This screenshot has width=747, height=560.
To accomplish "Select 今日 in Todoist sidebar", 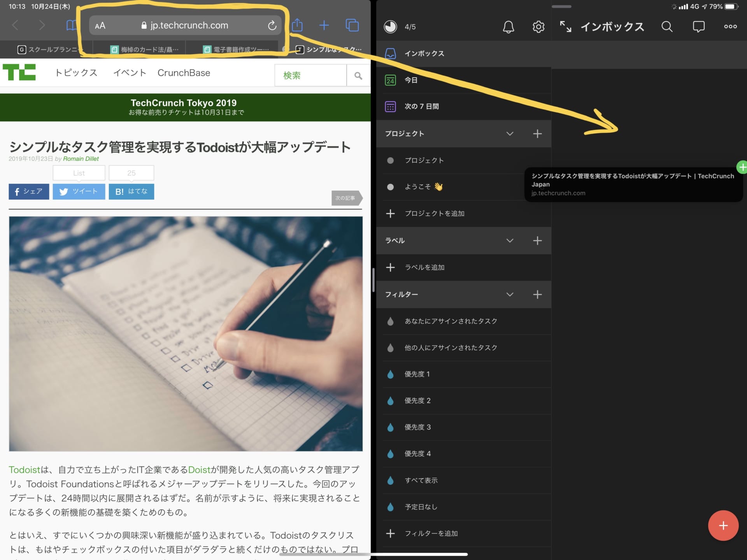I will (x=411, y=80).
